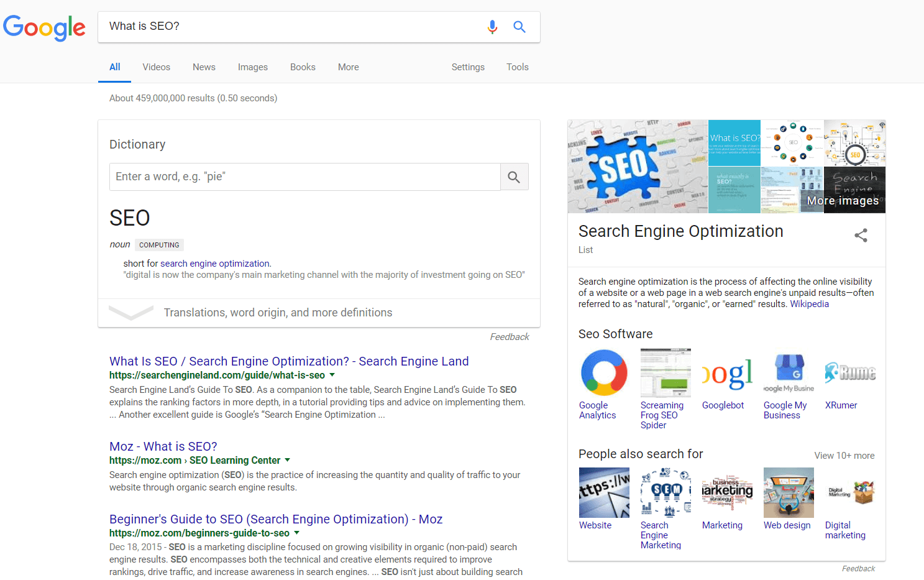Click the blue search magnifier icon
The height and width of the screenshot is (580, 924).
coord(519,27)
